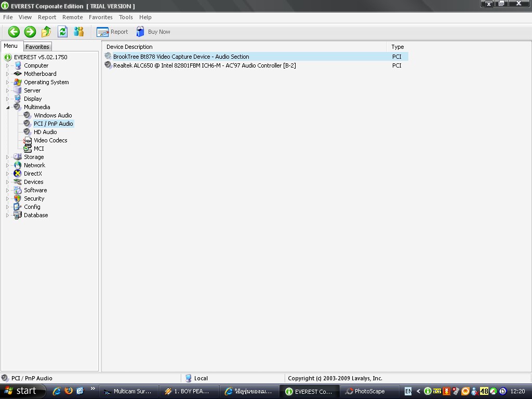Sort by Device Description column header
Viewport: 532px width, 399px height.
pyautogui.click(x=245, y=47)
